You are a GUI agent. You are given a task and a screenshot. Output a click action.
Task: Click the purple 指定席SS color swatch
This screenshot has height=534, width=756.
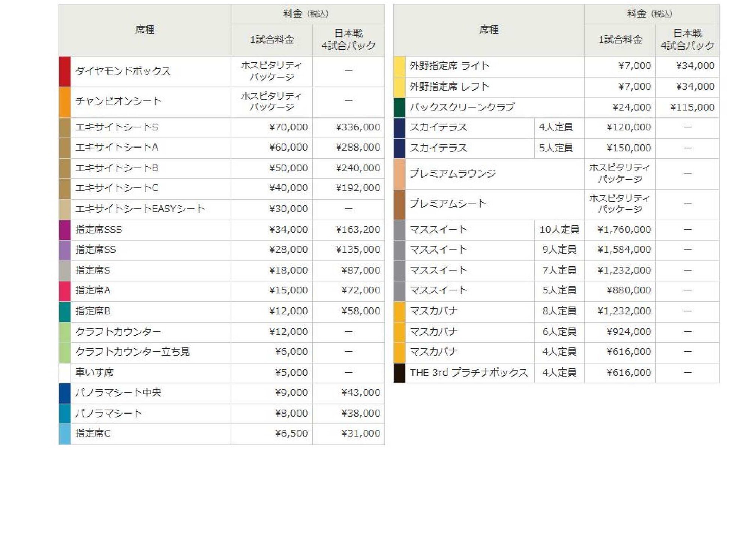tap(65, 250)
